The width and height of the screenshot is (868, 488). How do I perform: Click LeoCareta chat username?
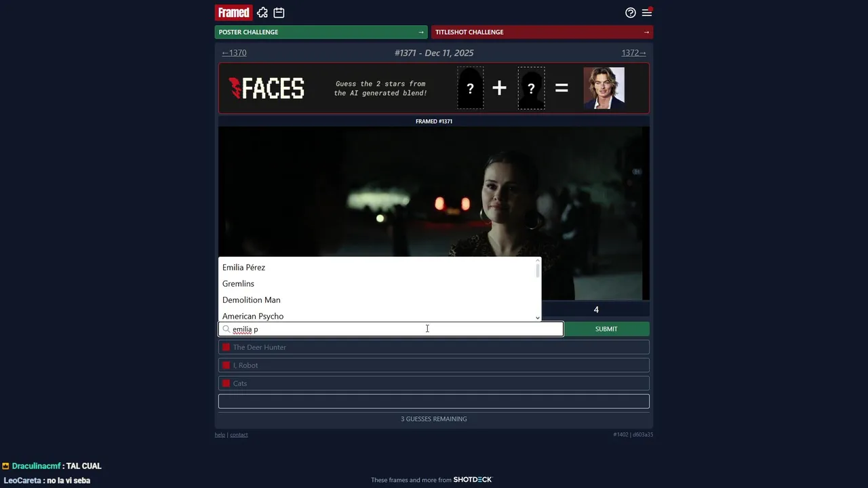tap(22, 481)
